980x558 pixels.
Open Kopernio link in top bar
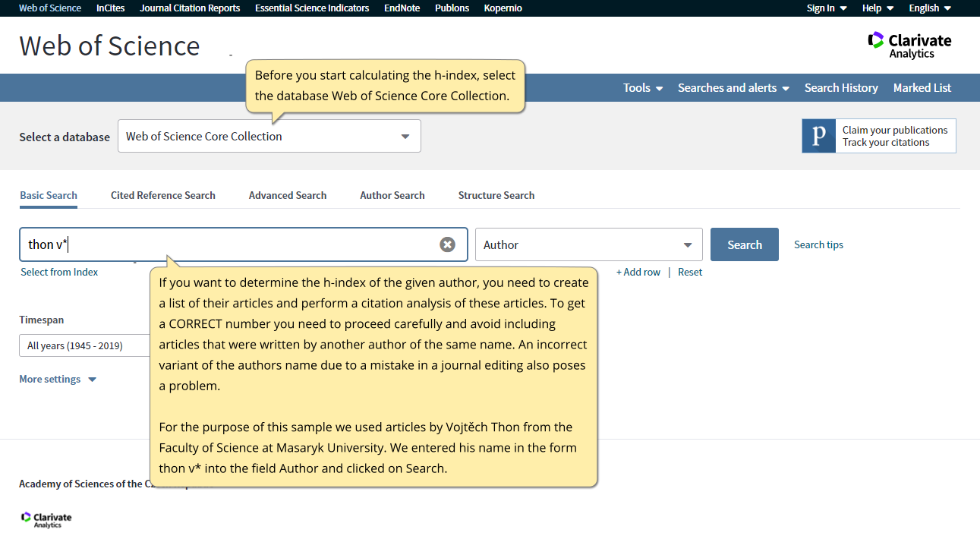(503, 8)
